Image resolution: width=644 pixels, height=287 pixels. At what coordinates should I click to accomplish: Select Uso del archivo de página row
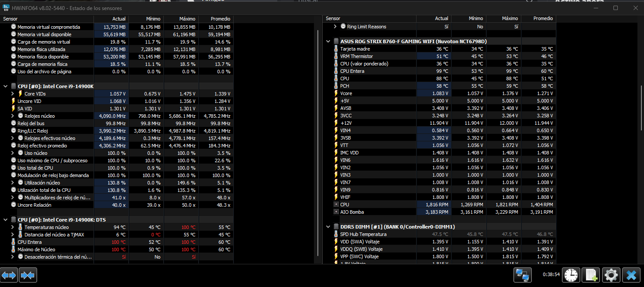click(117, 72)
